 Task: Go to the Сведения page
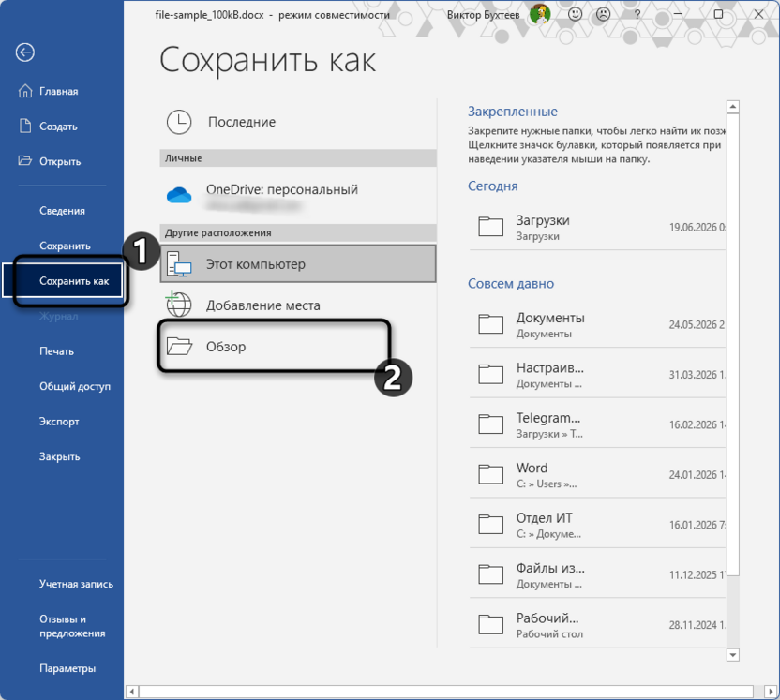(x=62, y=211)
